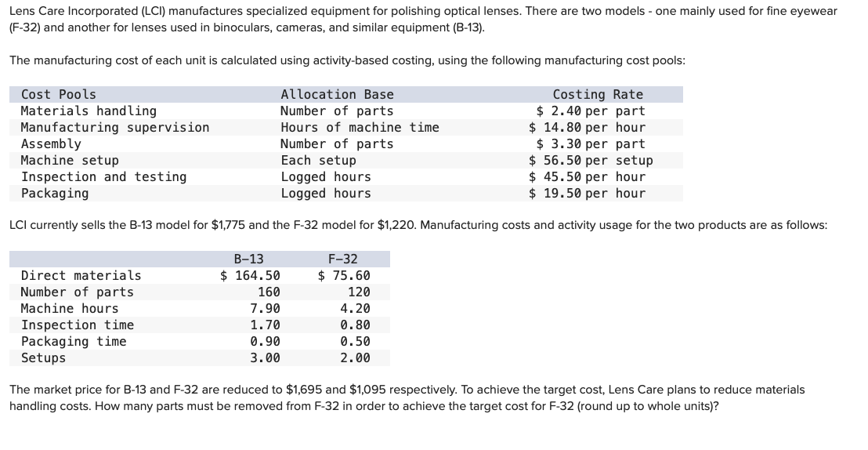Click the '120' parts value

(360, 292)
